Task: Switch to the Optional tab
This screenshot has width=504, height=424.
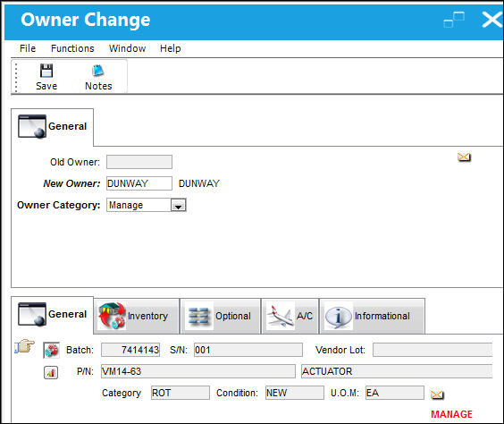Action: point(220,316)
